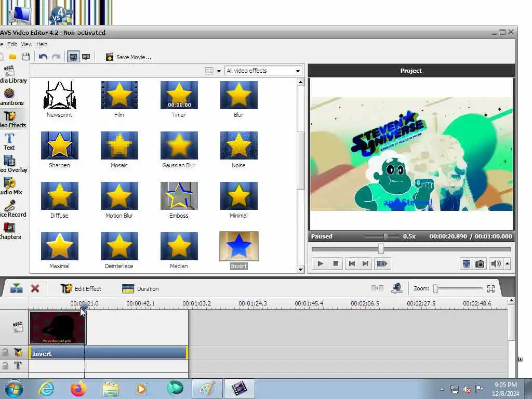Open the Transitions panel
Image resolution: width=532 pixels, height=399 pixels.
(10, 97)
